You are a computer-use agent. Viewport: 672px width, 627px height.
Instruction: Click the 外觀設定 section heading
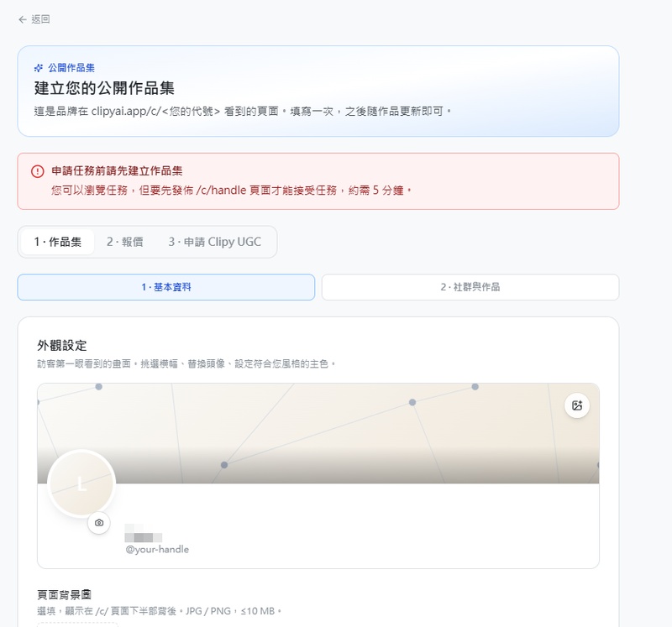click(62, 345)
